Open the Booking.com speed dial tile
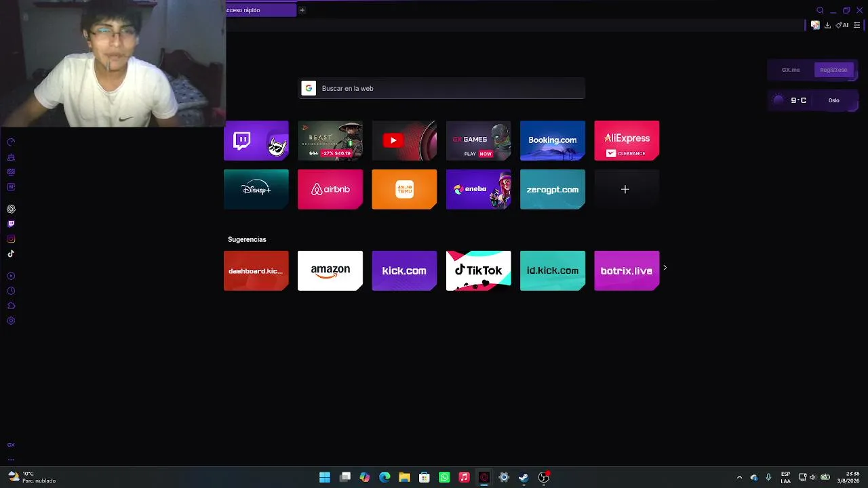Viewport: 868px width, 488px height. (553, 140)
